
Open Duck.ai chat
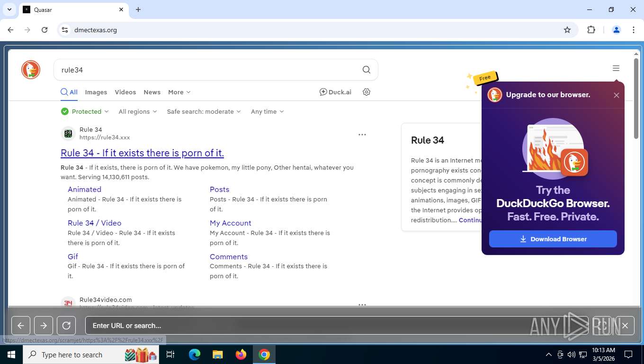point(335,92)
